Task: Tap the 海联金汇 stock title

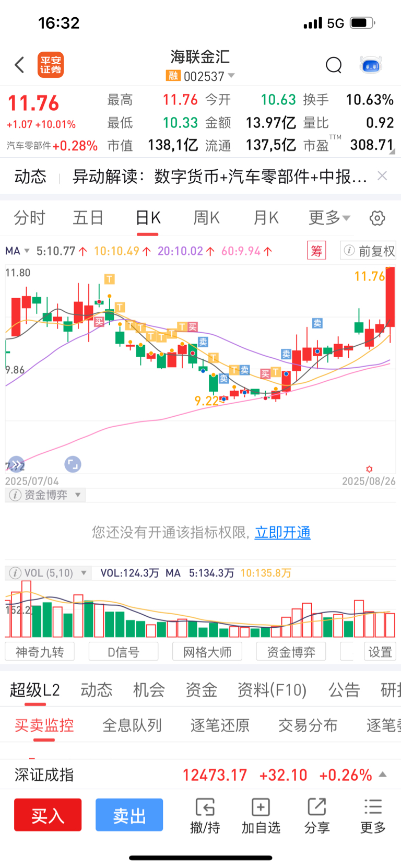Action: pos(200,56)
